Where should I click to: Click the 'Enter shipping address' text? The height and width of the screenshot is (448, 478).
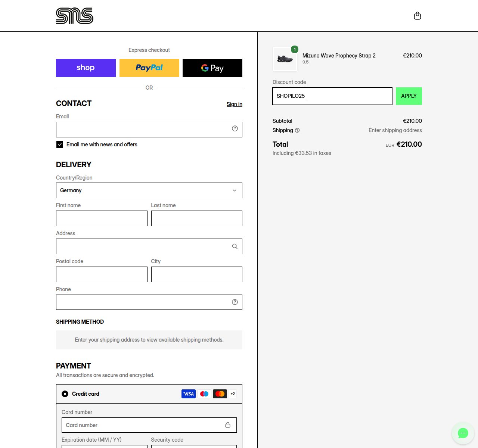point(395,130)
